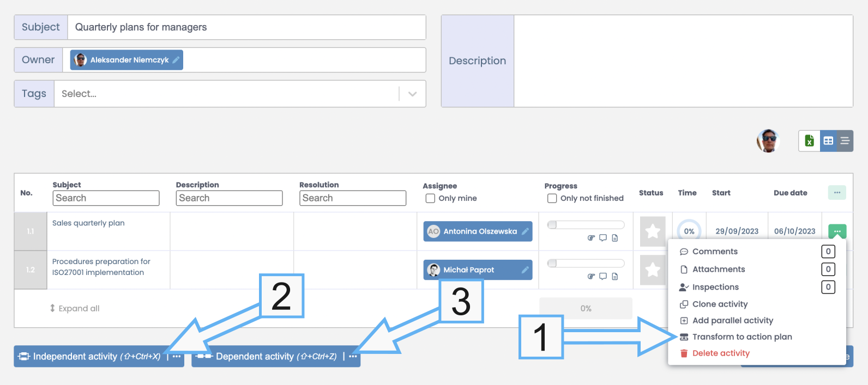Select Transform to action plan
Screen dimensions: 868x385
pos(742,337)
